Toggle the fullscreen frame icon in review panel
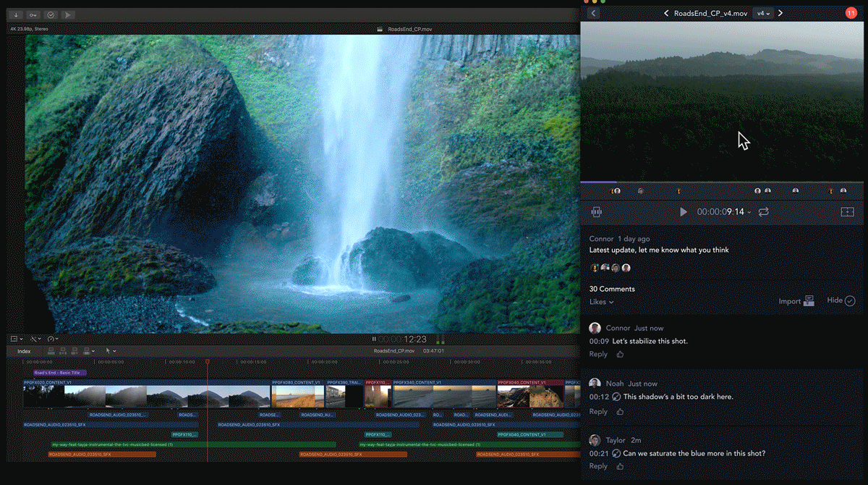 [847, 212]
